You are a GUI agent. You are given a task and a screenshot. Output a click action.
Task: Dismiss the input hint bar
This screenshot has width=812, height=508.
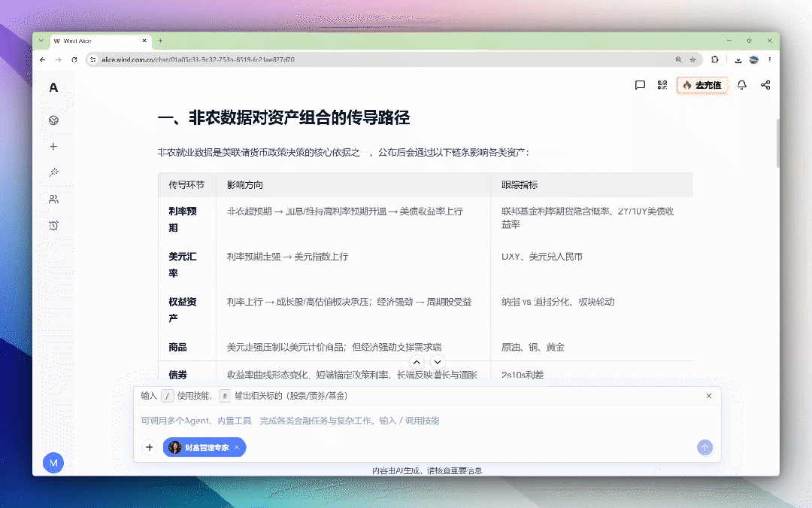click(709, 396)
